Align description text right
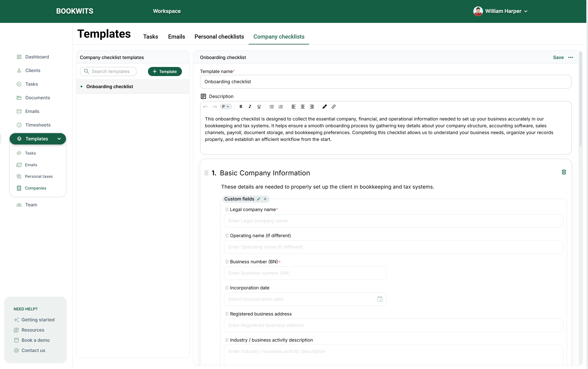The image size is (588, 369). [x=312, y=107]
